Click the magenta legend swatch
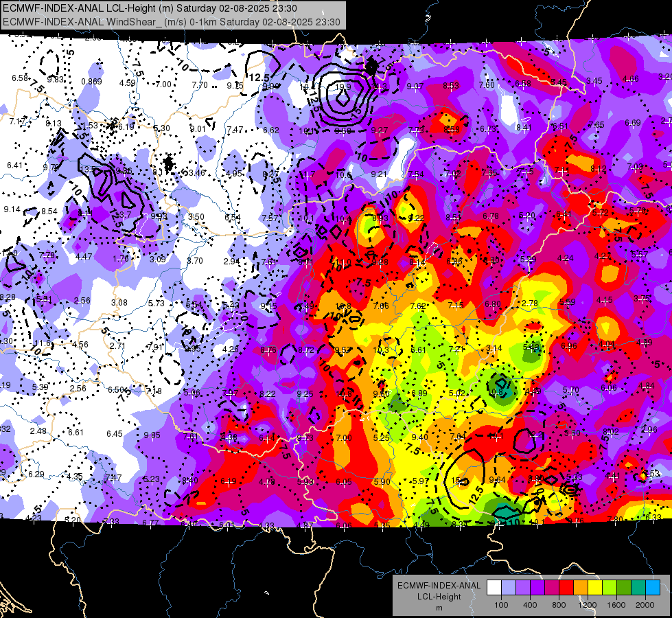The width and height of the screenshot is (672, 618). [552, 588]
